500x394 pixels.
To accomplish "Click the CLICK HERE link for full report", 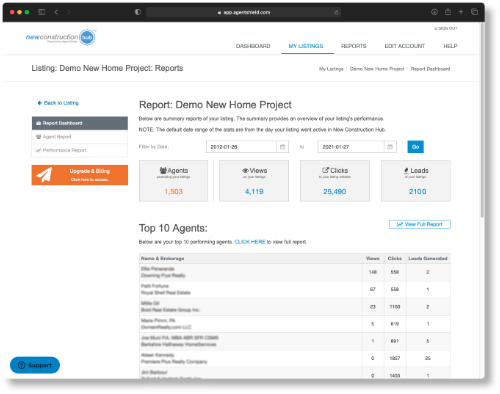I will [x=250, y=242].
